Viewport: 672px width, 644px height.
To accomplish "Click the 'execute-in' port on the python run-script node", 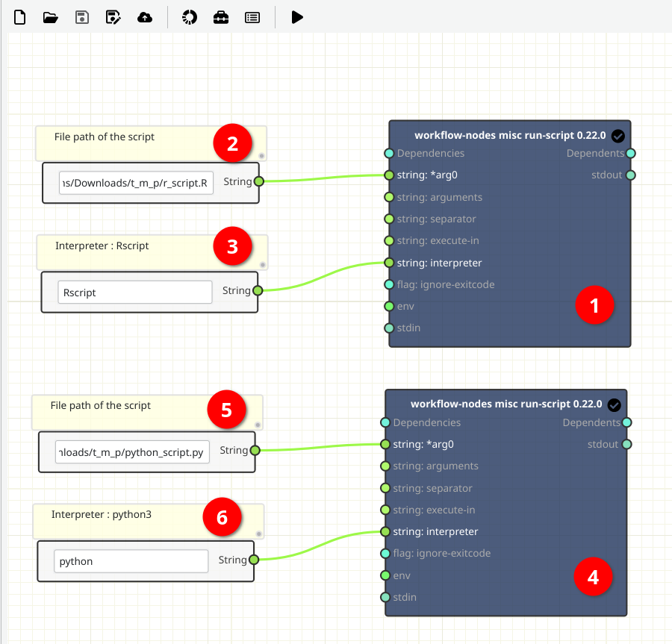I will point(385,510).
